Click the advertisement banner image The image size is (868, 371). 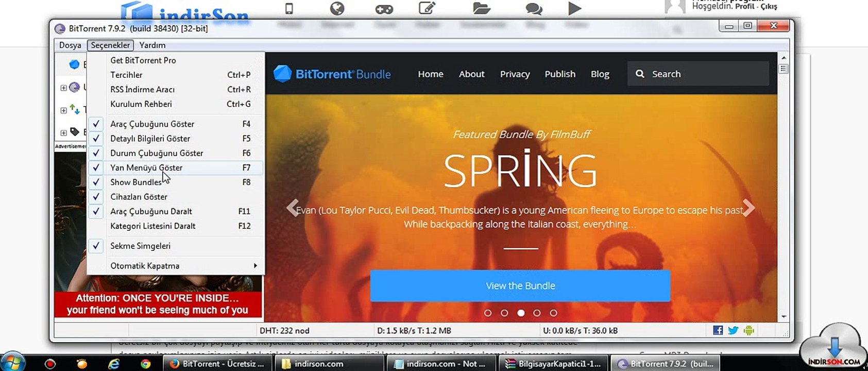pos(158,234)
